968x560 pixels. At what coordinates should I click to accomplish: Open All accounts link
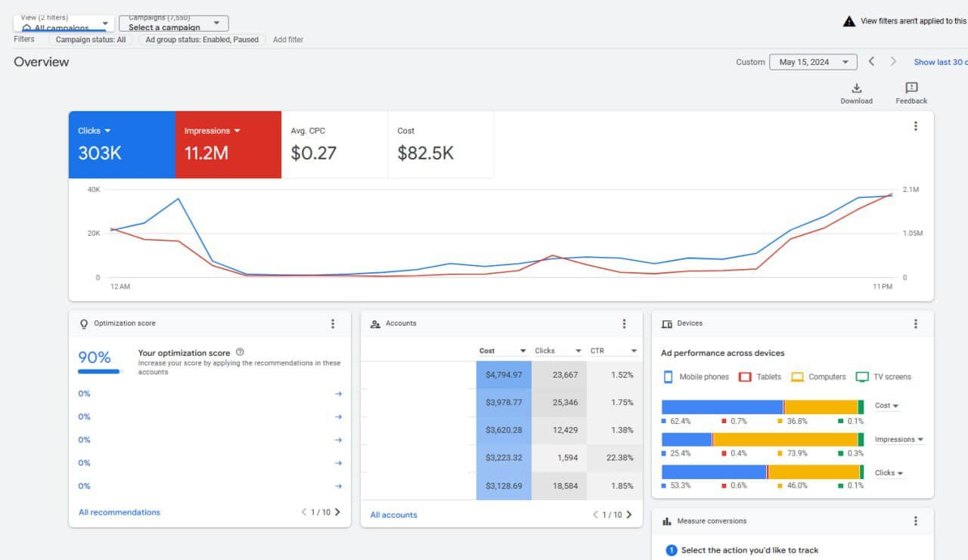(393, 515)
